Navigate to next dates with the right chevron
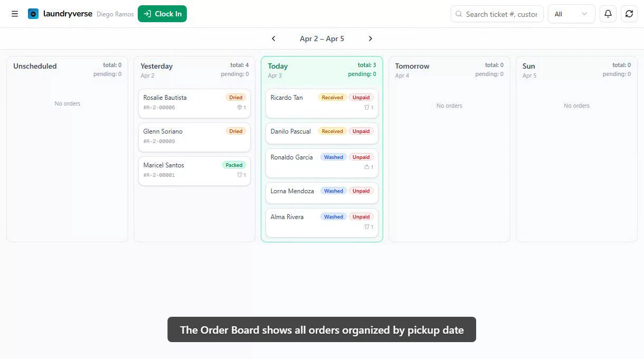 click(370, 38)
